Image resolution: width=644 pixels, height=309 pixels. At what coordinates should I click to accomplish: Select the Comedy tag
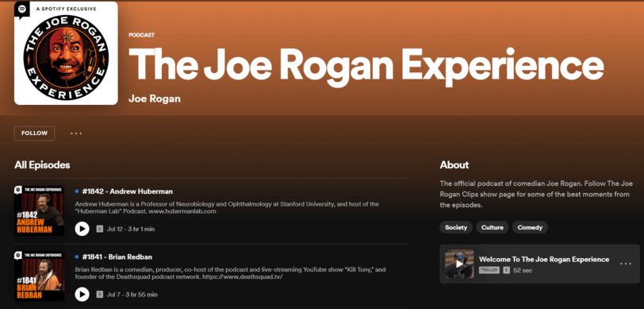[x=530, y=227]
